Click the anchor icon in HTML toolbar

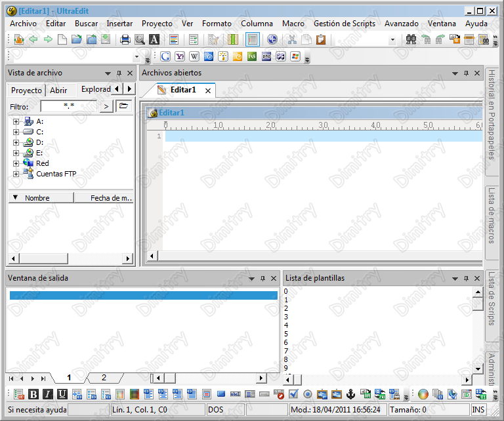click(x=350, y=394)
